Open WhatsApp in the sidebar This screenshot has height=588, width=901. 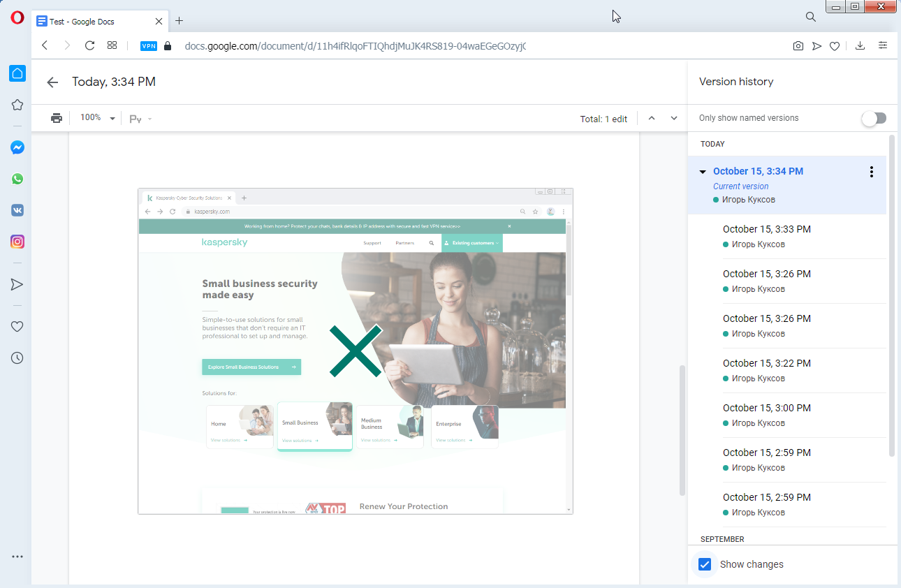pos(17,179)
